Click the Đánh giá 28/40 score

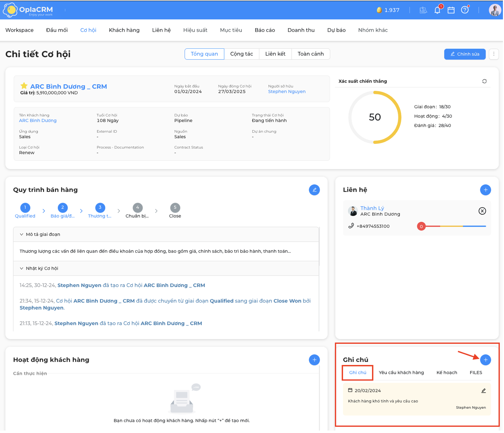point(432,126)
